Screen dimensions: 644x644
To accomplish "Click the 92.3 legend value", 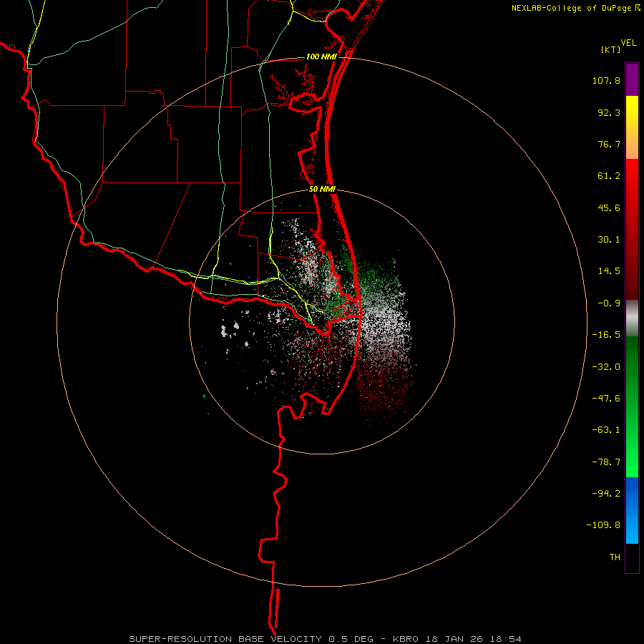I will [x=609, y=112].
